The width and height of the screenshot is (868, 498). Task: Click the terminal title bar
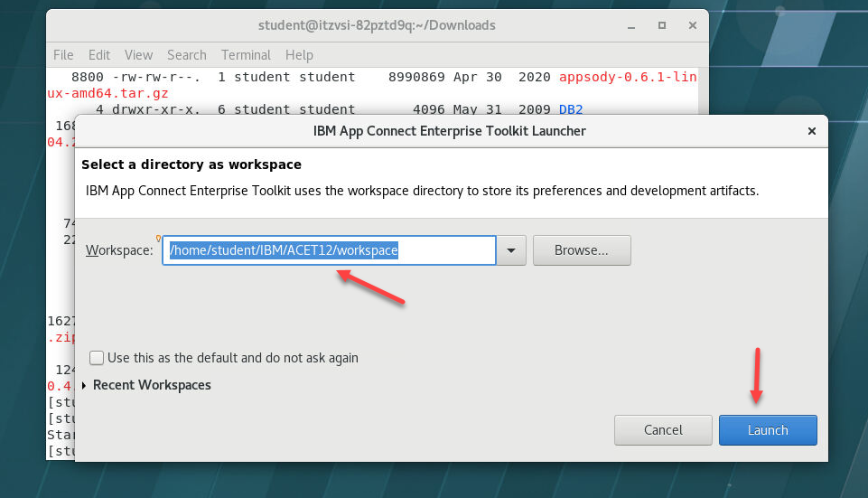coord(377,26)
